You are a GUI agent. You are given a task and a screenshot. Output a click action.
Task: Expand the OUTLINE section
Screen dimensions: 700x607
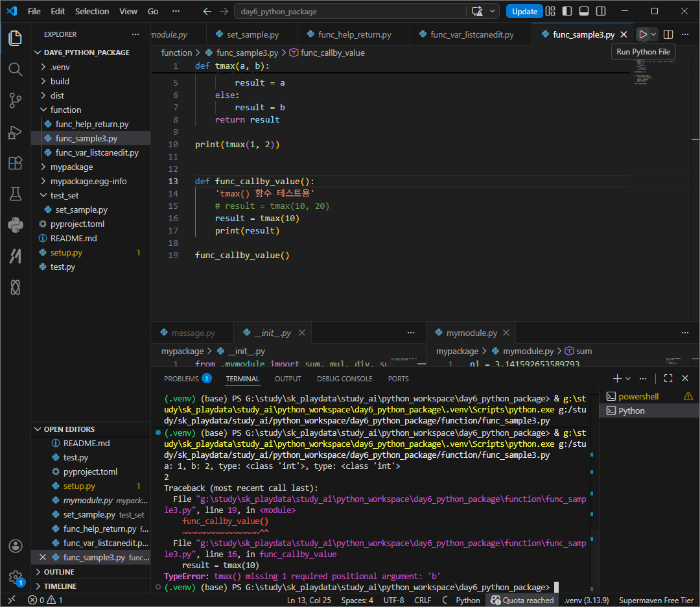pos(91,572)
